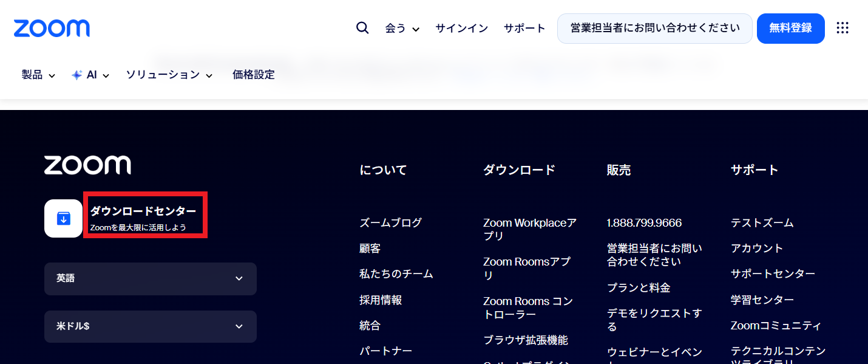Select 価格設定 in the navigation
Image resolution: width=868 pixels, height=364 pixels.
pos(254,75)
